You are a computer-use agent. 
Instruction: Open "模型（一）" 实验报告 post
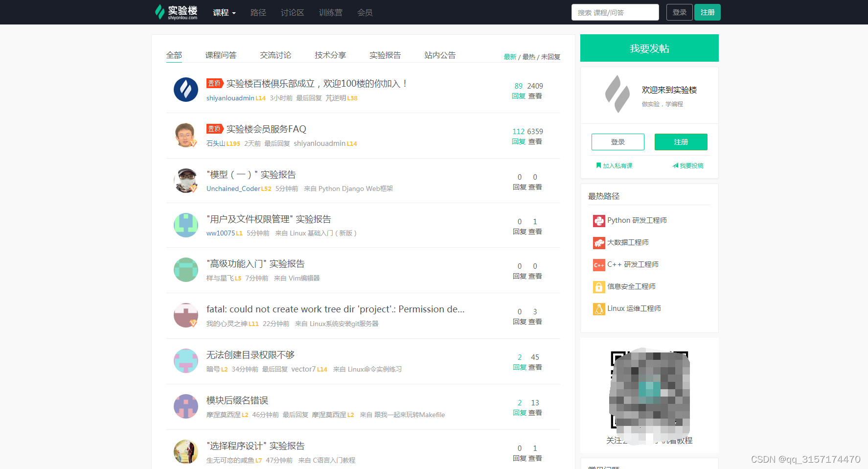[251, 175]
